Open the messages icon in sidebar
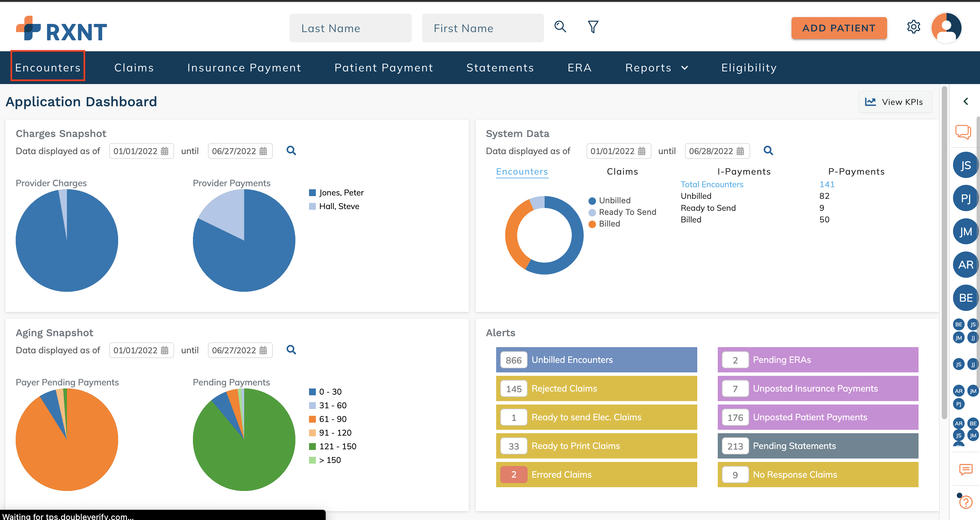This screenshot has height=520, width=980. pos(966,469)
